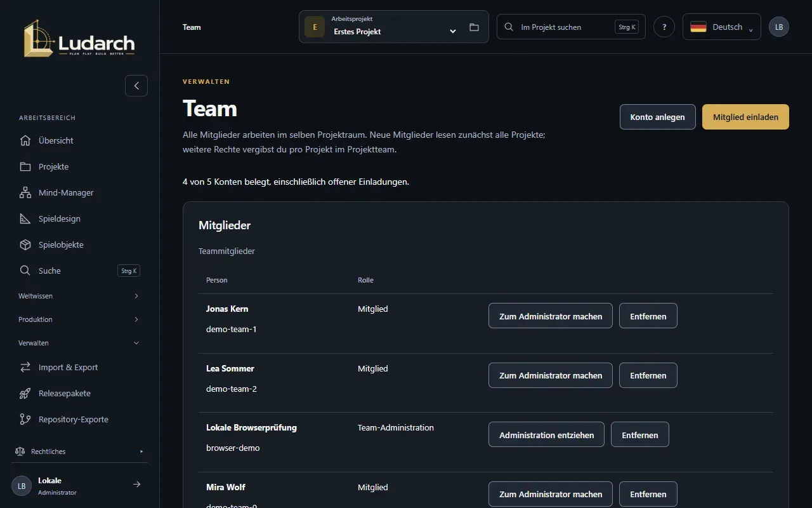Click the Releasepakete rocket icon
812x508 pixels.
[25, 393]
